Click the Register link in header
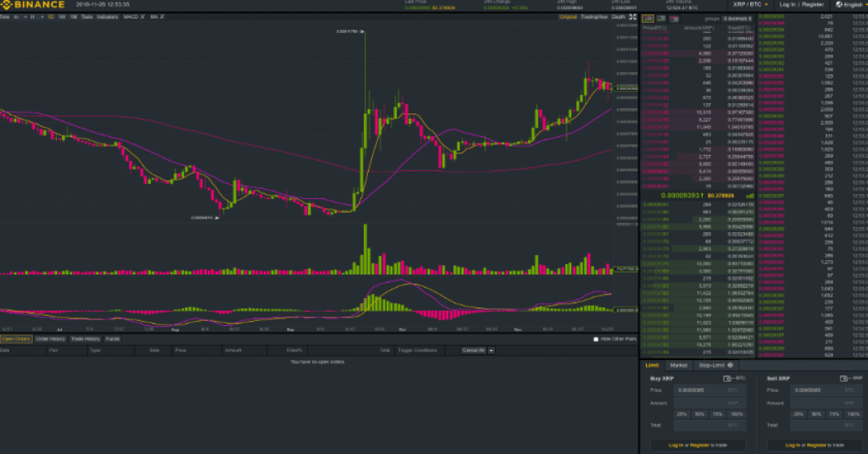This screenshot has width=868, height=454. click(x=813, y=5)
